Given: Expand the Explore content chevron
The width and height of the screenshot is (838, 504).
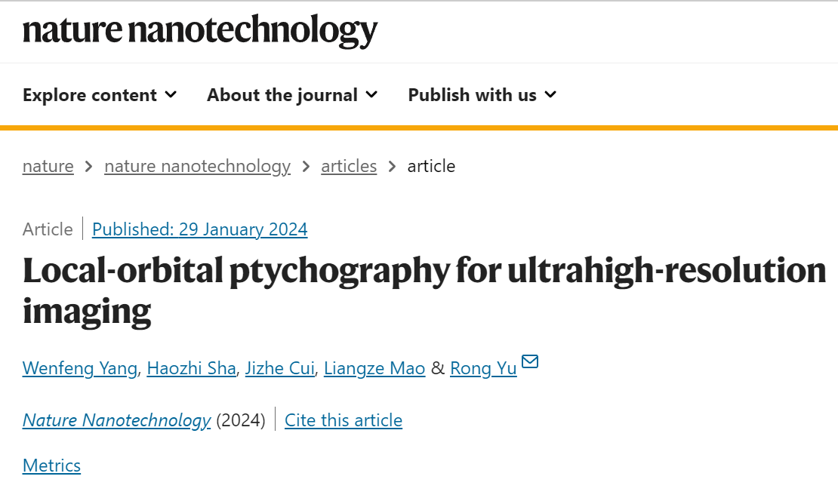Looking at the screenshot, I should point(171,95).
